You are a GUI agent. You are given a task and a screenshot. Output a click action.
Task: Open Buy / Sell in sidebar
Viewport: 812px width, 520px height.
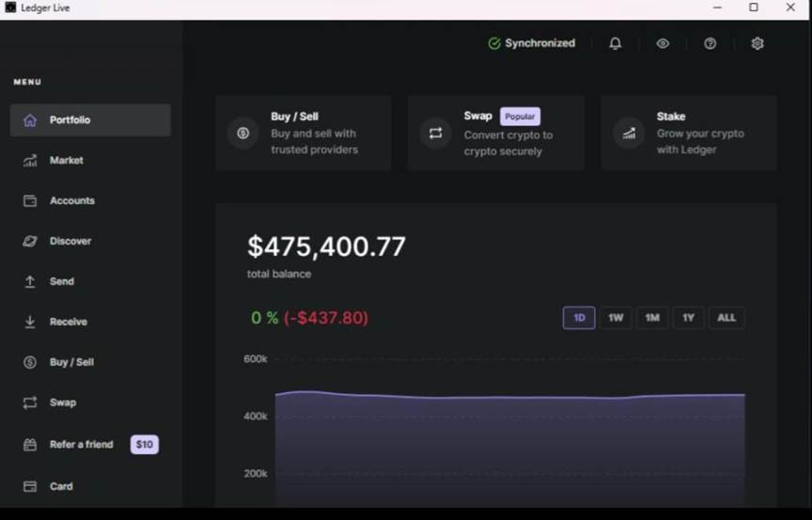pyautogui.click(x=71, y=363)
